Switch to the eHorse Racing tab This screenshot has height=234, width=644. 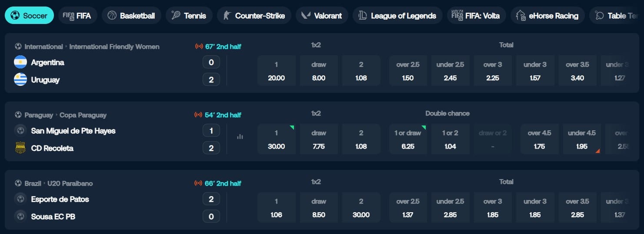547,16
